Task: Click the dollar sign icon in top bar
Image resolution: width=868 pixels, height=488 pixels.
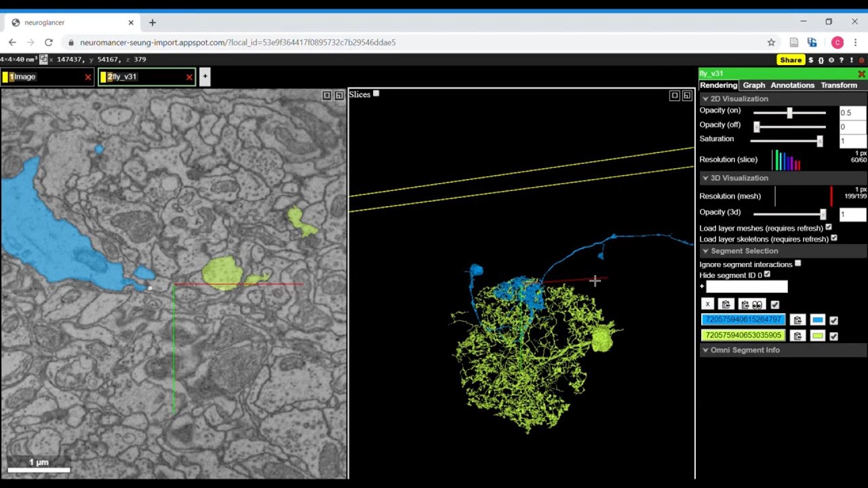Action: 811,60
